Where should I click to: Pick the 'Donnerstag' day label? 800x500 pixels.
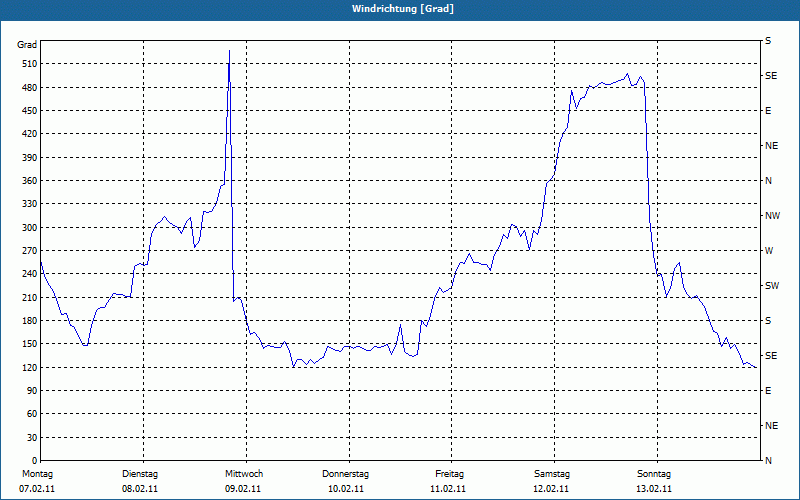coord(345,474)
